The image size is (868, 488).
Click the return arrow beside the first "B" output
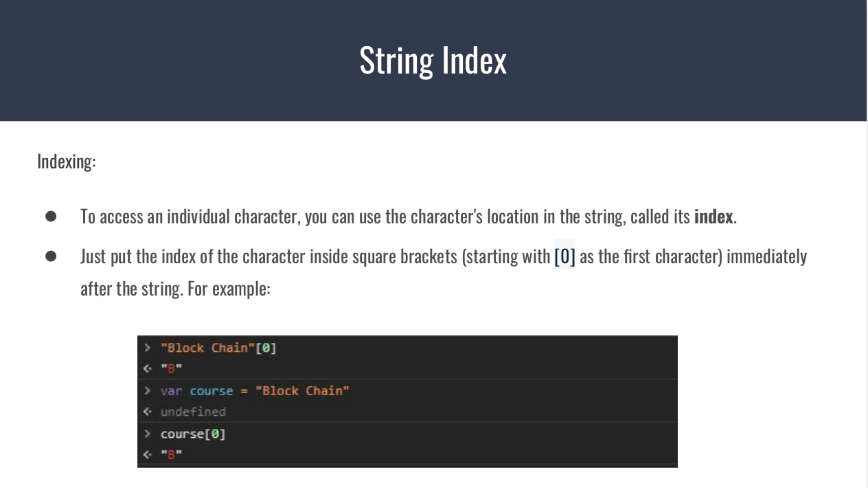pyautogui.click(x=147, y=368)
